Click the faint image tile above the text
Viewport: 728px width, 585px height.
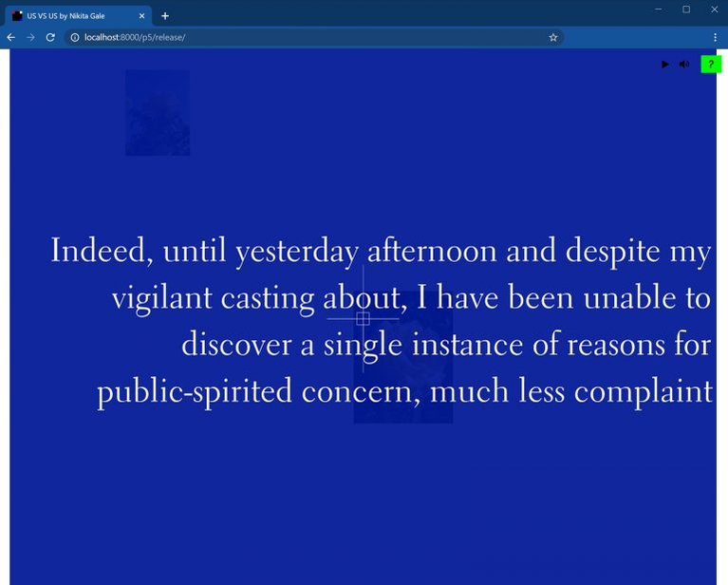click(158, 112)
